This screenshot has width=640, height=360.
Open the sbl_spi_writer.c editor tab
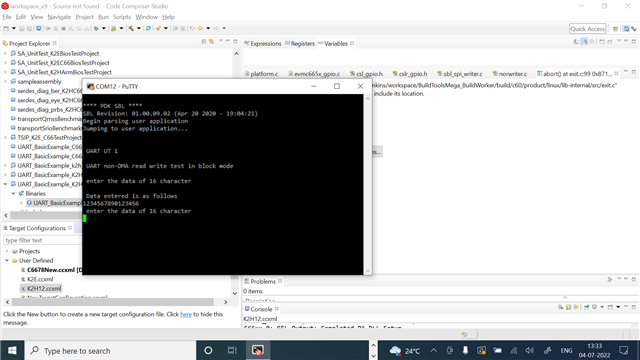pos(460,74)
